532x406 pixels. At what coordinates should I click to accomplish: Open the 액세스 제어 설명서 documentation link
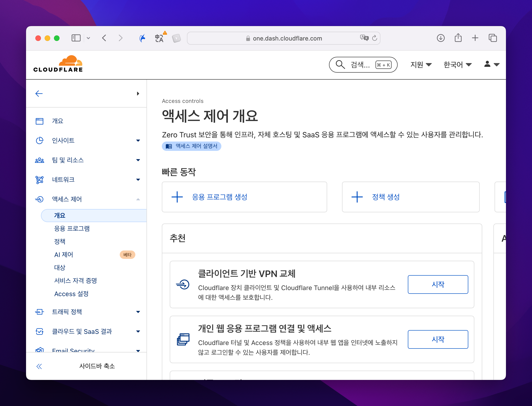pos(191,146)
